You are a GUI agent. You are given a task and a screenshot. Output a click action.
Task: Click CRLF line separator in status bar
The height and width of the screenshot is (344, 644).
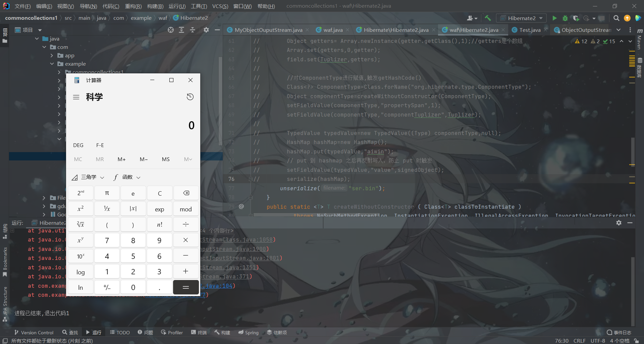coord(579,341)
